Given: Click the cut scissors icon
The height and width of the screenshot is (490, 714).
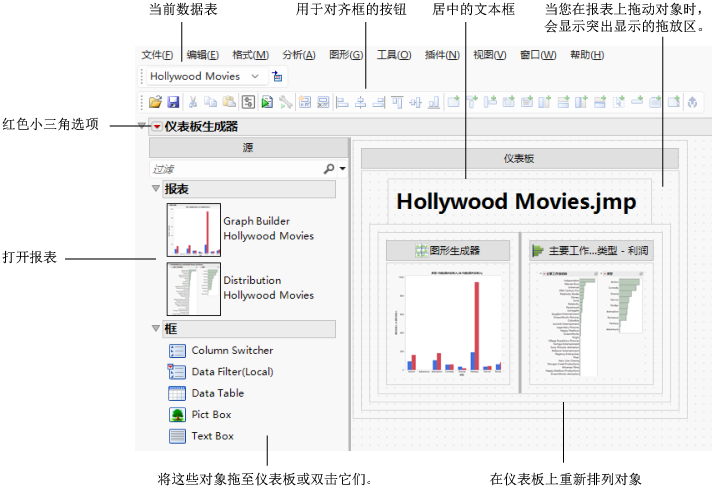Looking at the screenshot, I should (193, 102).
